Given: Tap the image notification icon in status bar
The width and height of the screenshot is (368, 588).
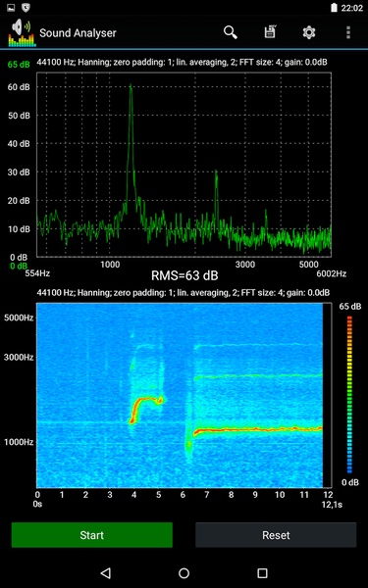Looking at the screenshot, I should pyautogui.click(x=11, y=7).
